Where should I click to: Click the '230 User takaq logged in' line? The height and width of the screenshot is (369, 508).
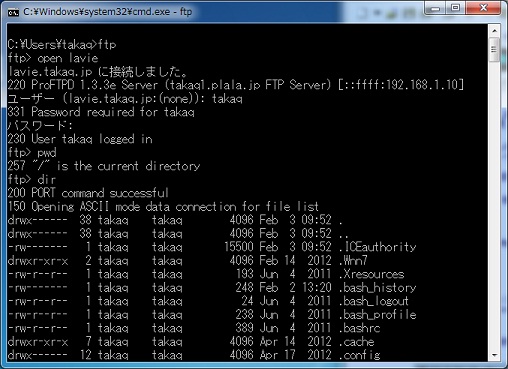tap(80, 139)
